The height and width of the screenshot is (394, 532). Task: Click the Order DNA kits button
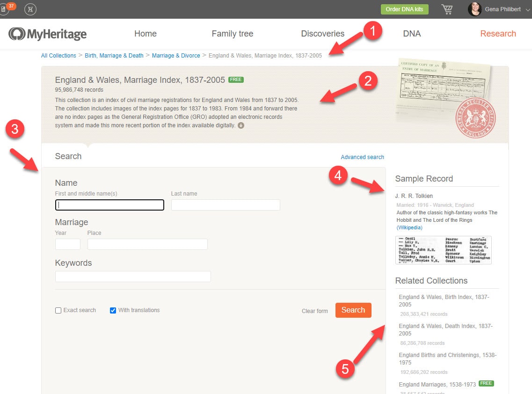tap(404, 9)
